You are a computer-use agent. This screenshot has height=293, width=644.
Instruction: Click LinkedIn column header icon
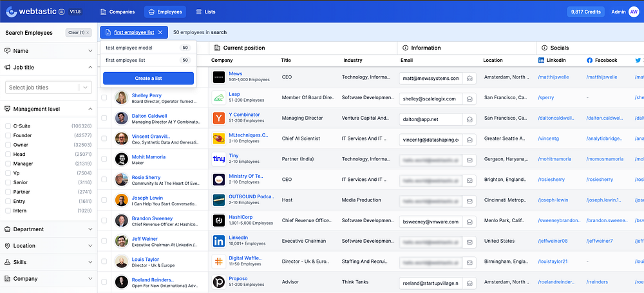pyautogui.click(x=541, y=60)
